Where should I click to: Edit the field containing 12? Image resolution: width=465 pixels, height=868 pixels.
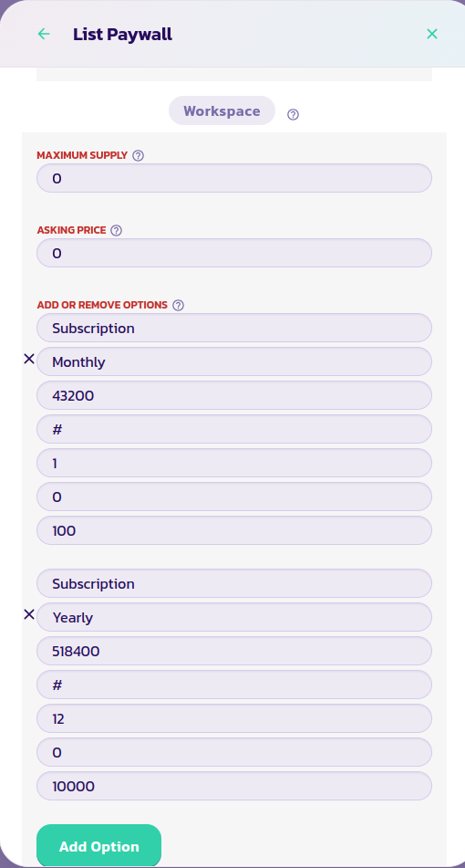[234, 718]
